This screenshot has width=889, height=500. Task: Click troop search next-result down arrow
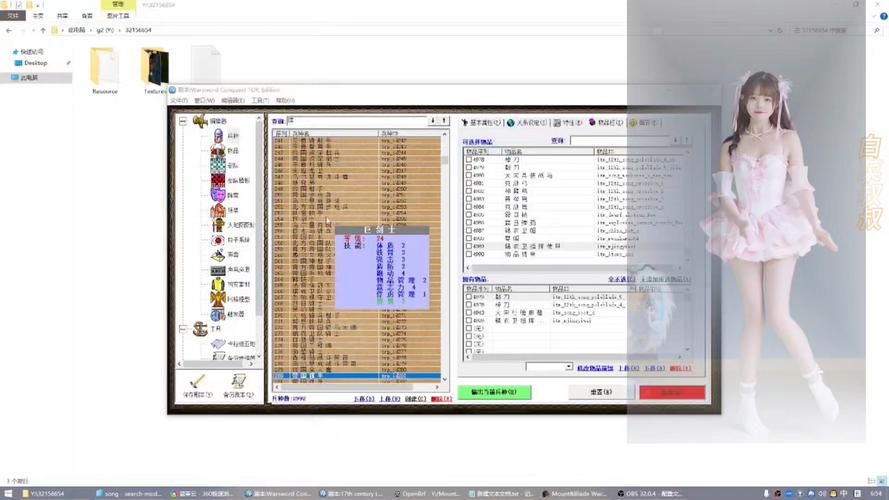pos(433,121)
